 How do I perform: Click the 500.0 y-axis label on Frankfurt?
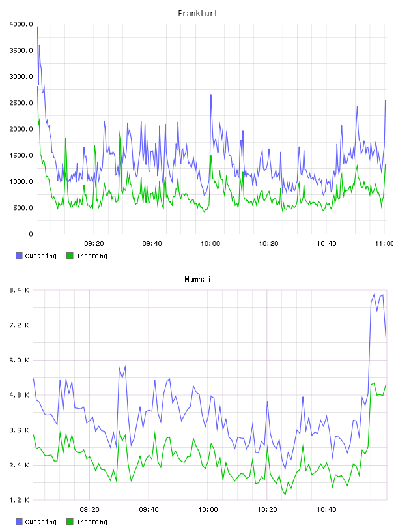pyautogui.click(x=23, y=208)
